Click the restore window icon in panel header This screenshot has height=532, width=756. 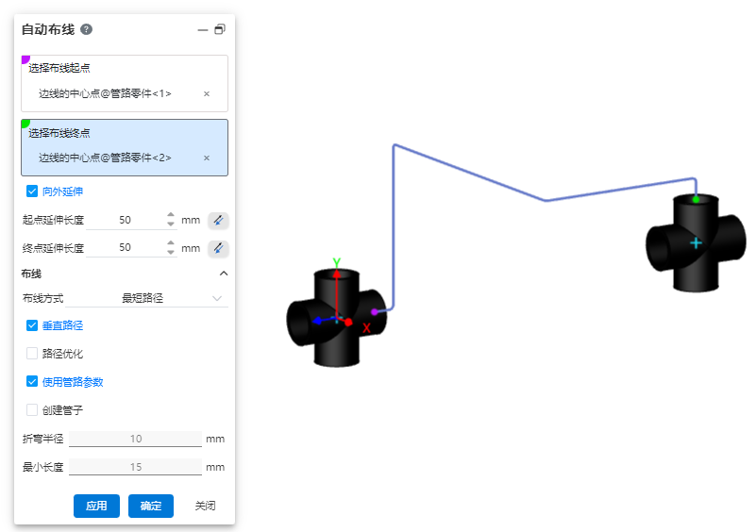220,30
